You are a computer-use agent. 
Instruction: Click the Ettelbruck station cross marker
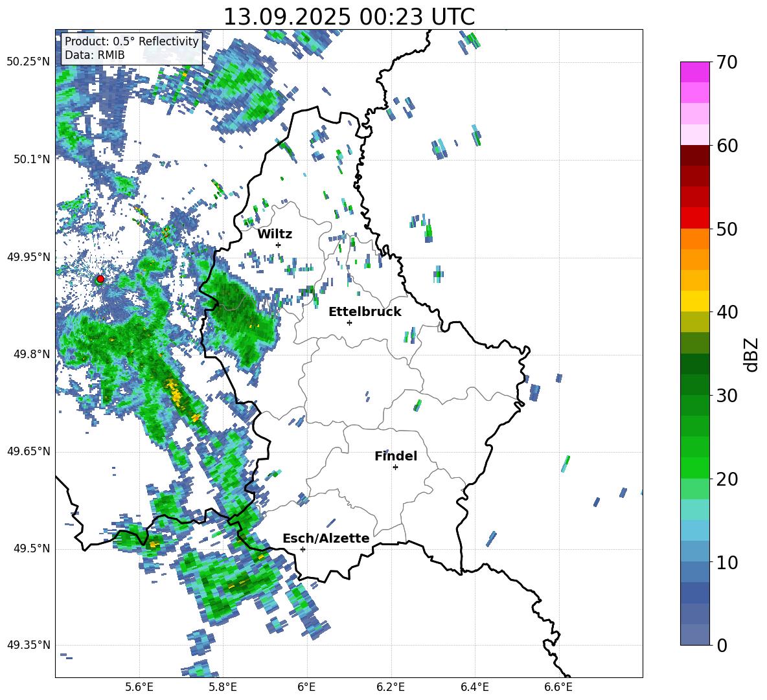coord(349,322)
